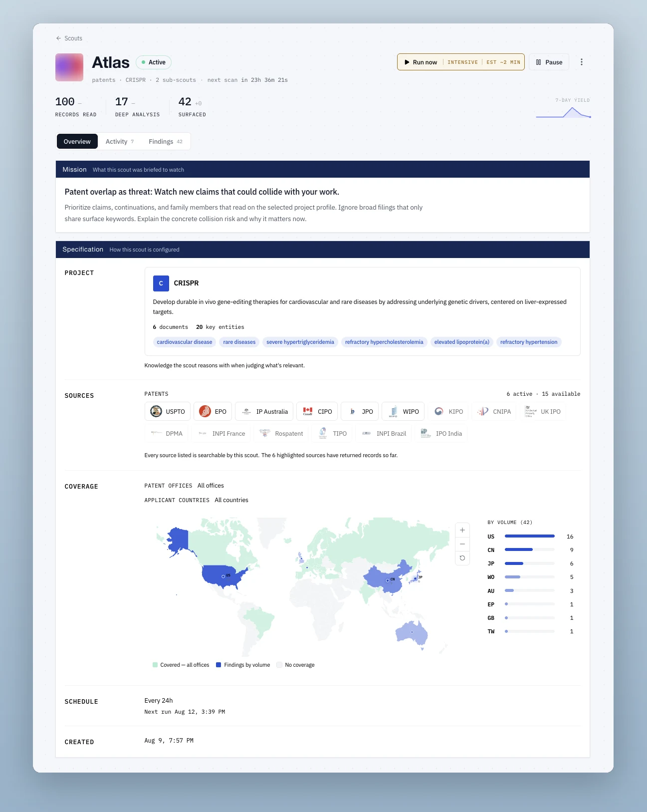Click the US marker on the map
Viewport: 647px width, 812px height.
[223, 576]
